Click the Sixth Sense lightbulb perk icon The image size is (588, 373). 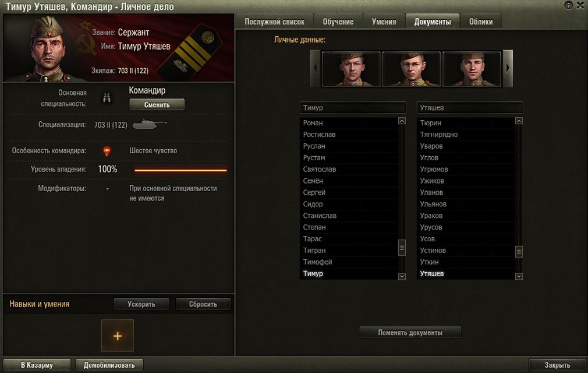point(107,151)
